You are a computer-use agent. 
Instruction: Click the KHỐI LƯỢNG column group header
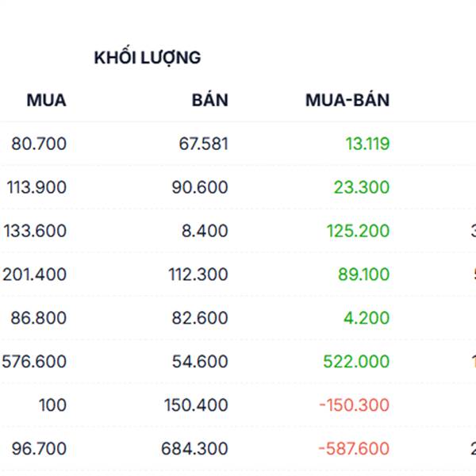(148, 57)
